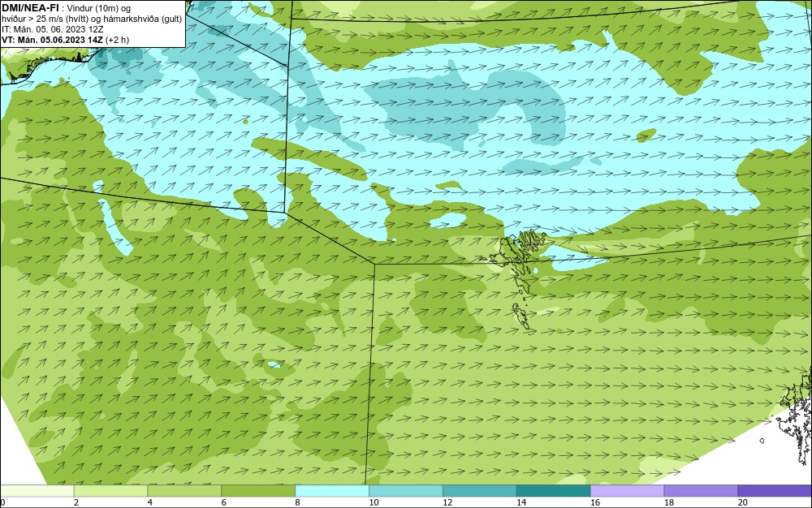The height and width of the screenshot is (508, 812).
Task: Click the legend label '18'
Action: tap(668, 502)
